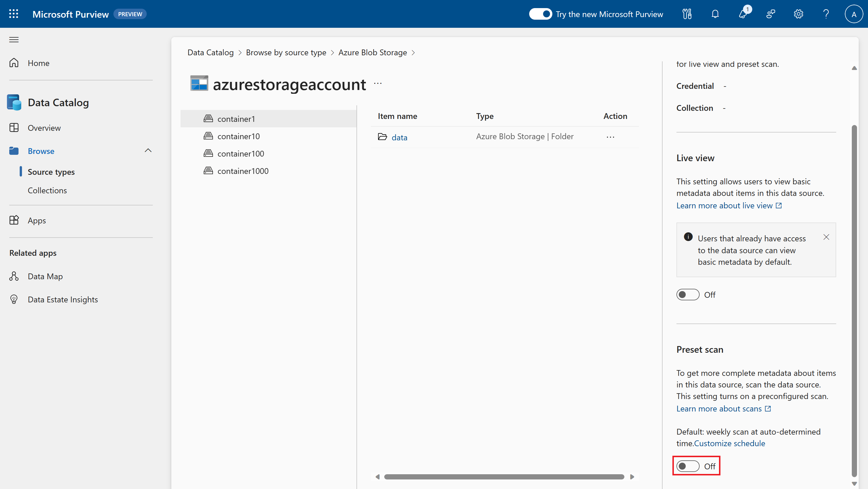Viewport: 868px width, 489px height.
Task: Click the horizontal scrollbar under item list
Action: [x=504, y=477]
